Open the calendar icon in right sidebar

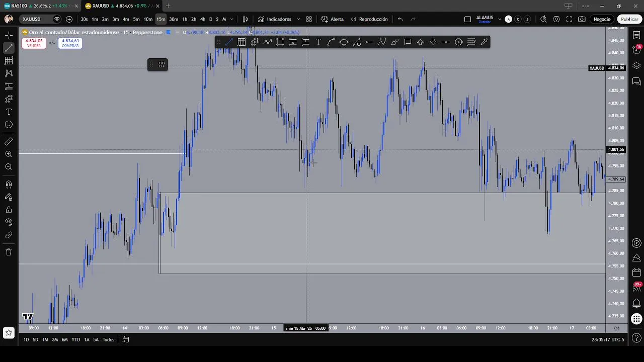point(636,273)
